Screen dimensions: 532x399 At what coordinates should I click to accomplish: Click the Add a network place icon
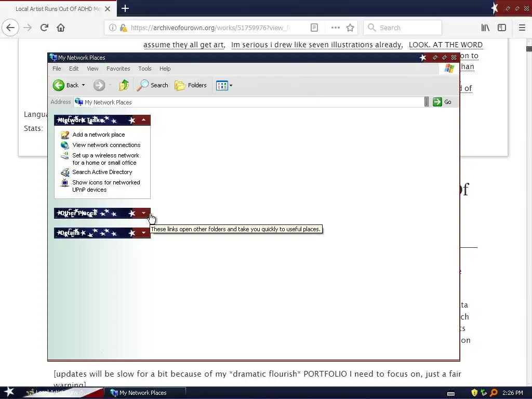pyautogui.click(x=65, y=135)
